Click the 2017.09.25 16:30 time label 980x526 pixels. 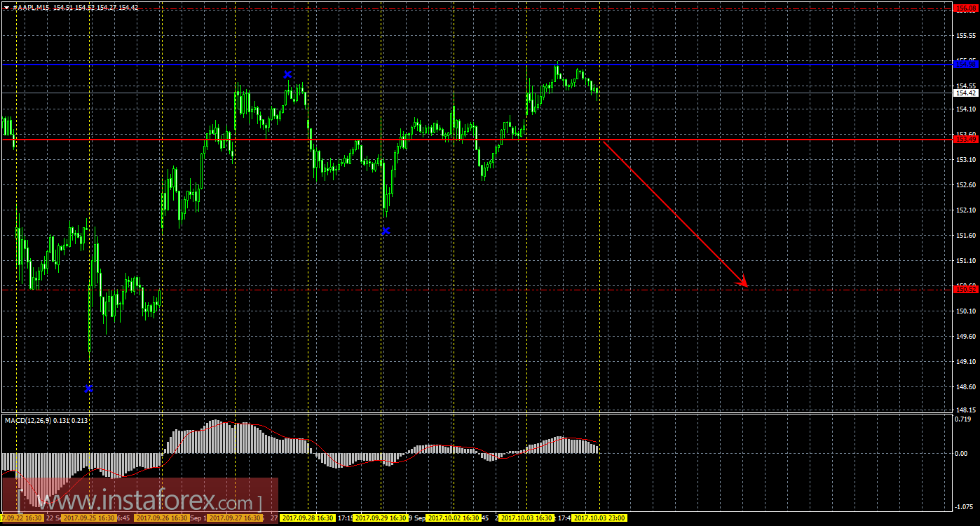(x=88, y=518)
